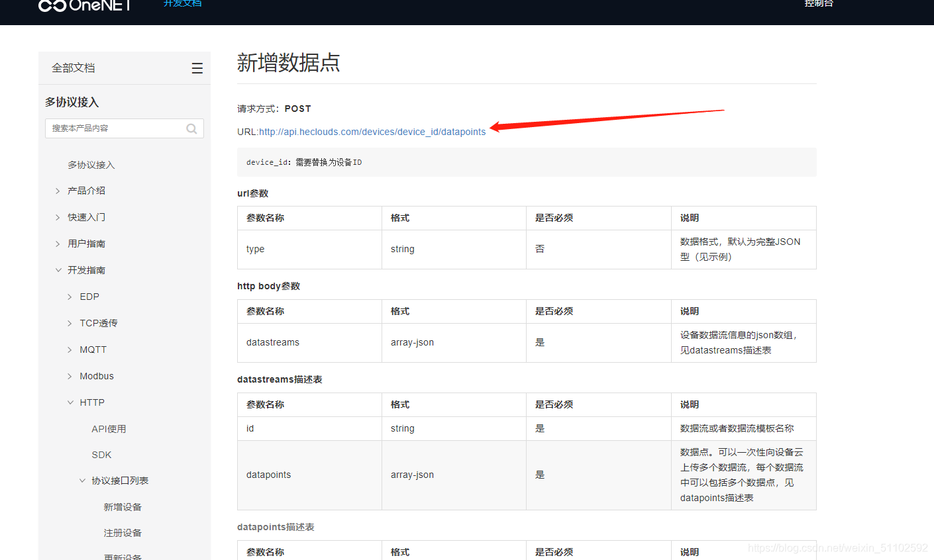Collapse the 开发指南 chevron
The height and width of the screenshot is (560, 934).
[58, 270]
